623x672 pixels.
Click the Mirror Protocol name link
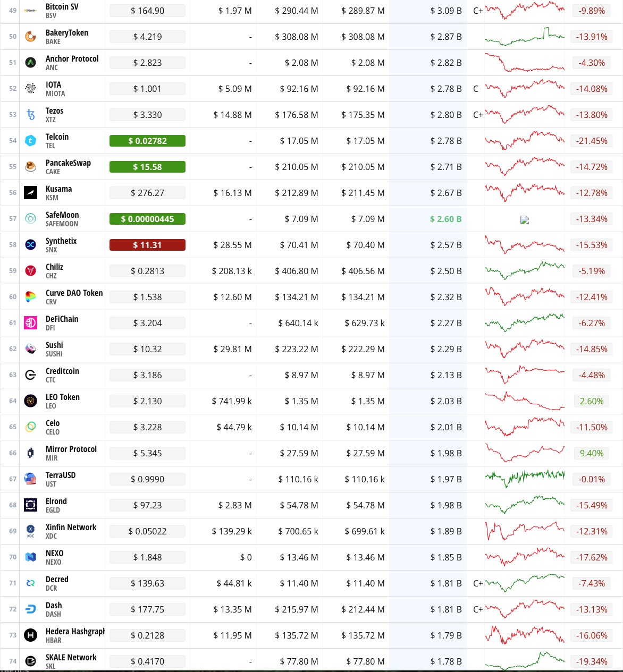tap(71, 449)
